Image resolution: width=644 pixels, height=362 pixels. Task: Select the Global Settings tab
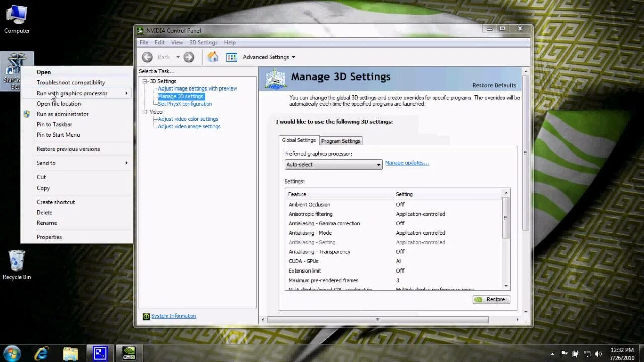(x=299, y=140)
